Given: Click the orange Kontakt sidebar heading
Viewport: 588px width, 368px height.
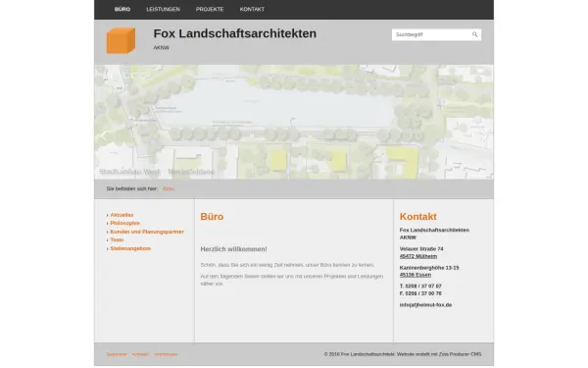Looking at the screenshot, I should point(418,217).
